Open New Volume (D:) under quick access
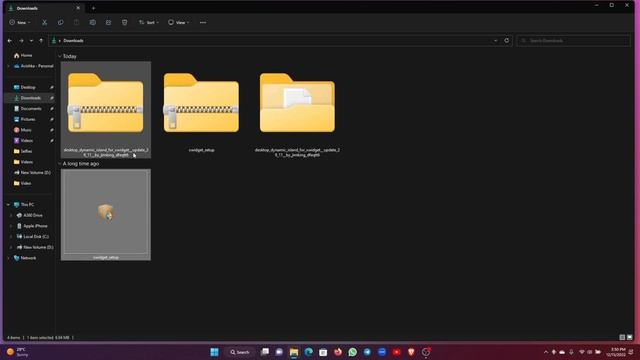 pyautogui.click(x=32, y=173)
